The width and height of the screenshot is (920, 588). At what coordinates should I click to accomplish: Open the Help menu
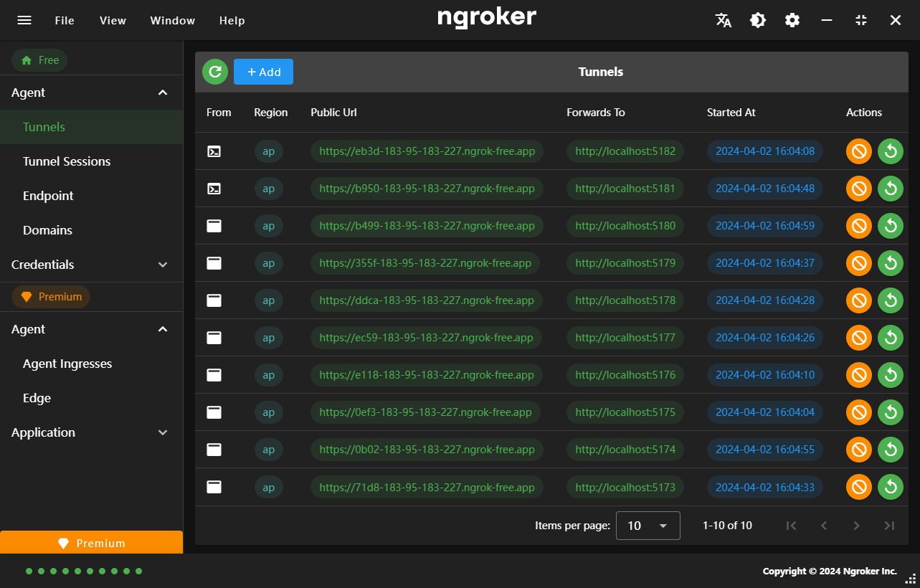coord(232,20)
